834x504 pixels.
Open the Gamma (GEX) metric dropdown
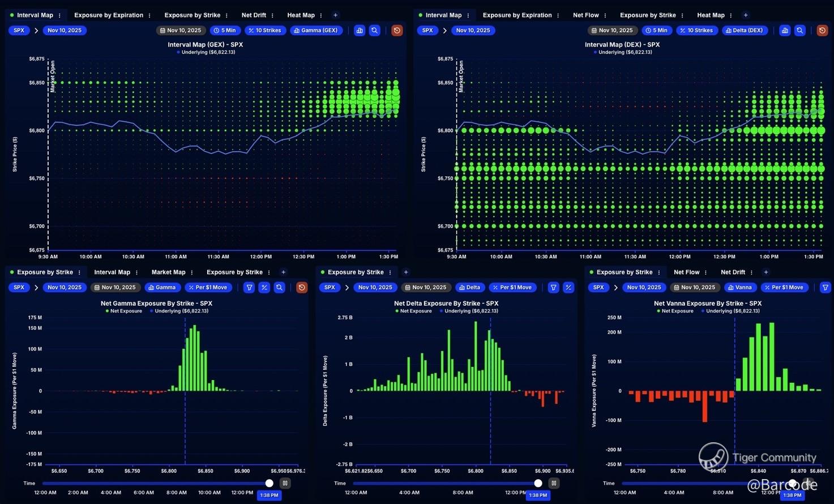[316, 31]
